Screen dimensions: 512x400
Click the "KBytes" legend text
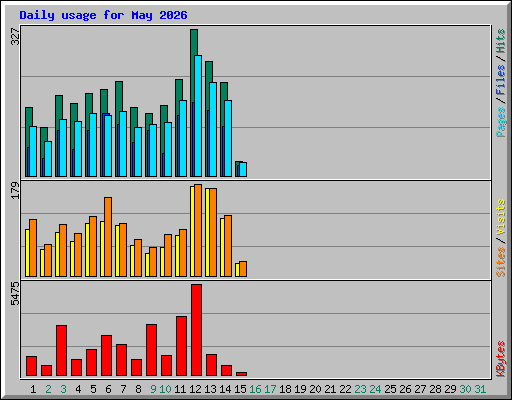point(501,359)
